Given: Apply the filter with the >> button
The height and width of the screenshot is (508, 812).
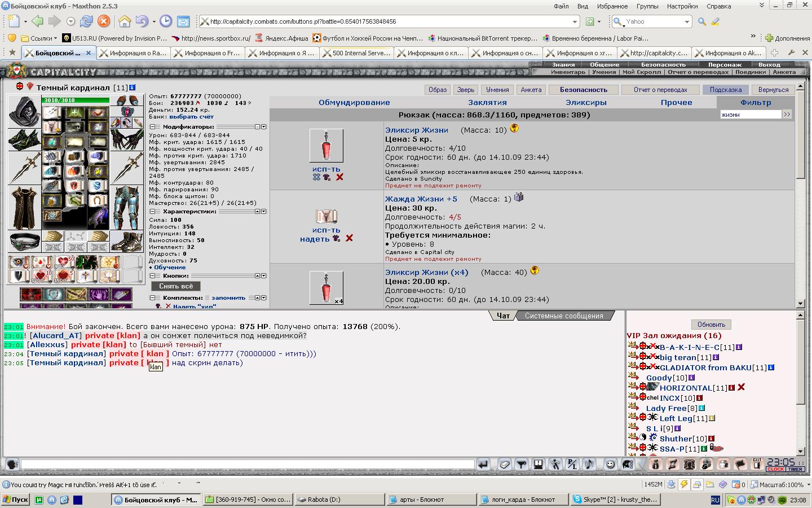Looking at the screenshot, I should point(787,115).
